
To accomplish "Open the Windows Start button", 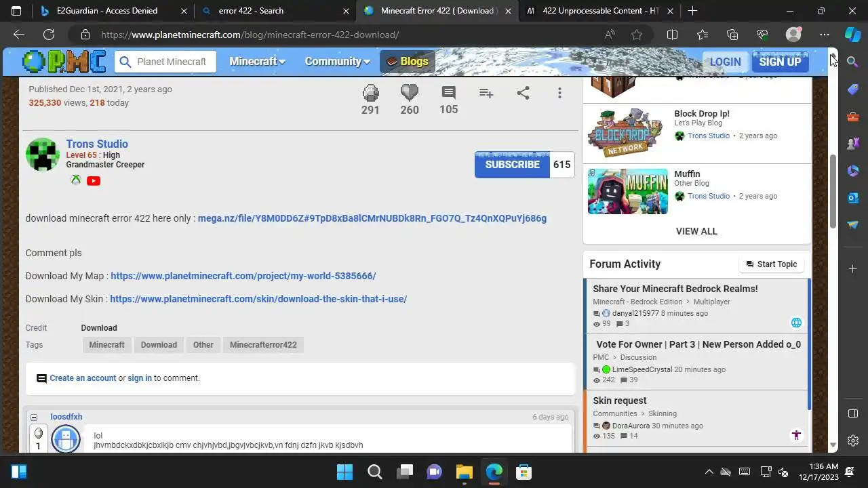I will click(x=344, y=472).
